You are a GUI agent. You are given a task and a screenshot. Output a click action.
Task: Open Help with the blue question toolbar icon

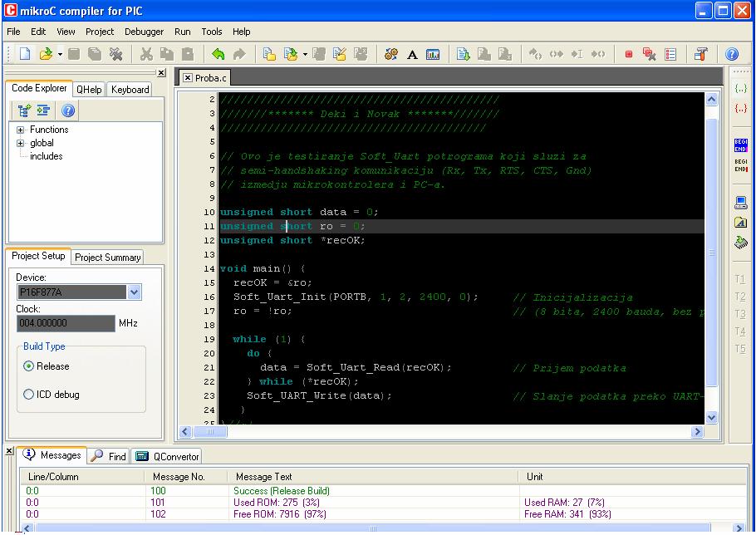731,54
